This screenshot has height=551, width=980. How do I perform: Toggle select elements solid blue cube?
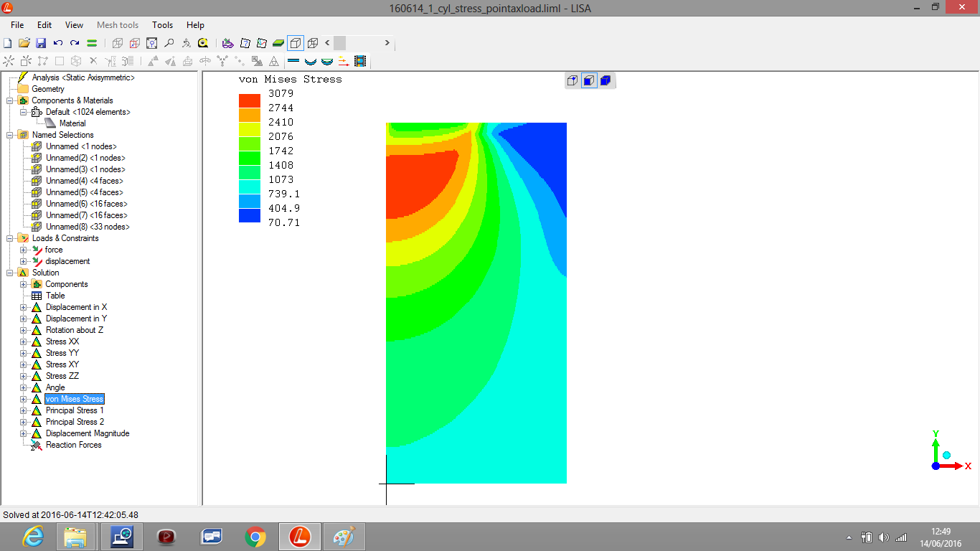605,80
